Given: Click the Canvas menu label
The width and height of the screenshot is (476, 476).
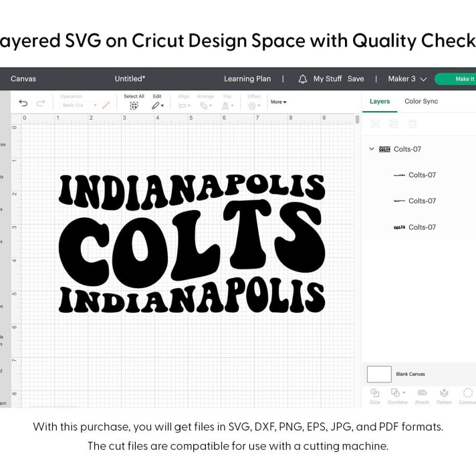Looking at the screenshot, I should point(23,79).
